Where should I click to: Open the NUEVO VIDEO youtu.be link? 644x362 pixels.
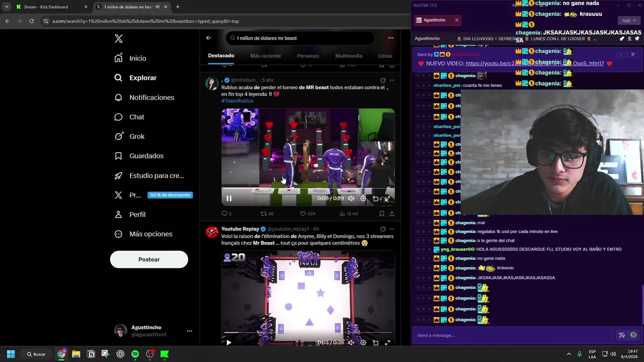[535, 64]
